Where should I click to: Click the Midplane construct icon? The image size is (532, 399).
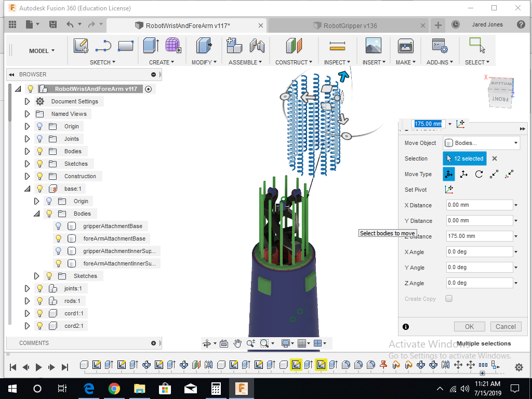294,46
